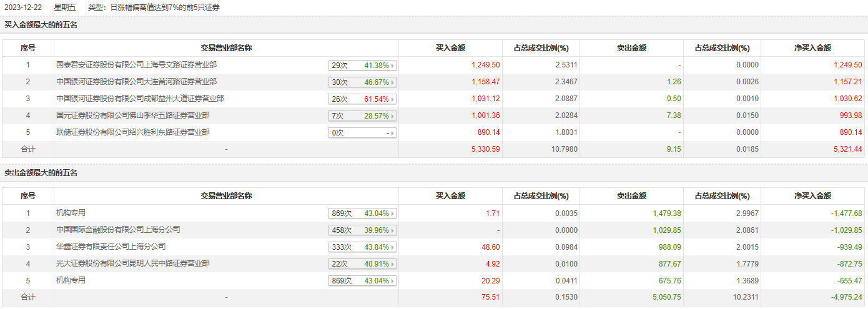
Task: Click the 类型 日涨幅偏离值达到7% description
Action: [154, 7]
